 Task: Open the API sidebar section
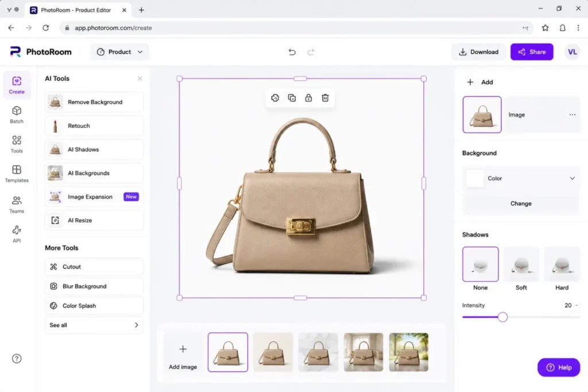click(17, 234)
